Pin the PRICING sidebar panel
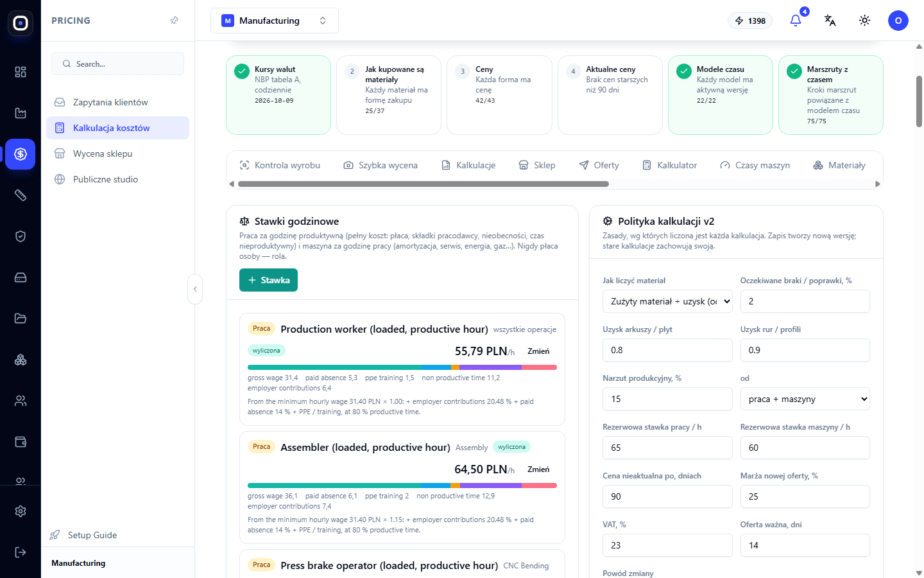924x578 pixels. point(175,21)
